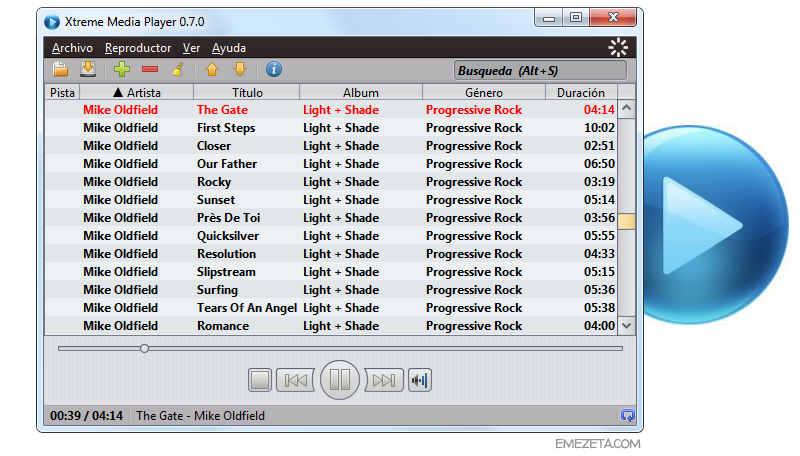Click the playback seek slider handle
This screenshot has width=800, height=456.
144,348
